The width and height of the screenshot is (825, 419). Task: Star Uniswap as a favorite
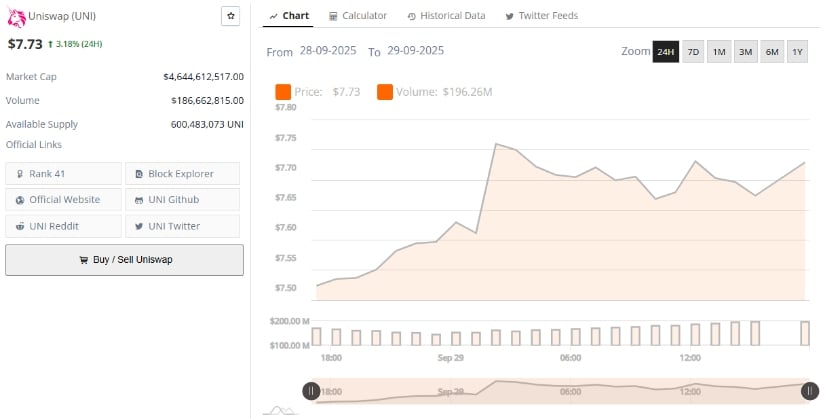pos(230,16)
